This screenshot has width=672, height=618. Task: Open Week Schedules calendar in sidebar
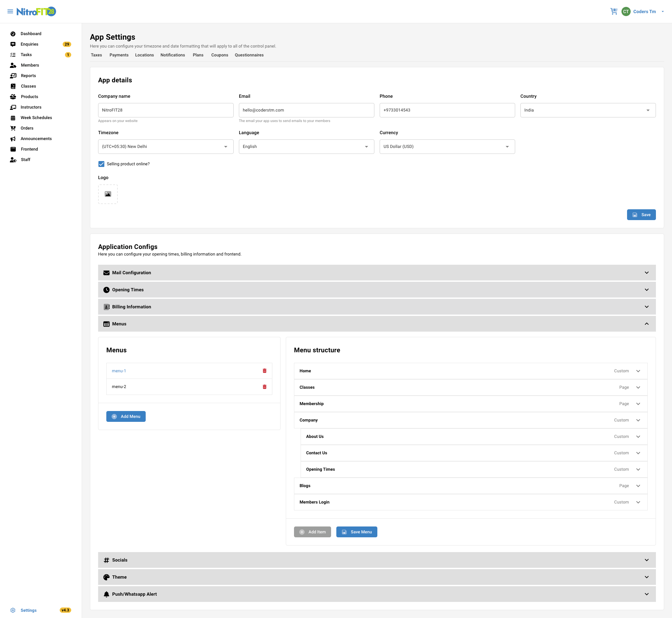click(x=13, y=118)
